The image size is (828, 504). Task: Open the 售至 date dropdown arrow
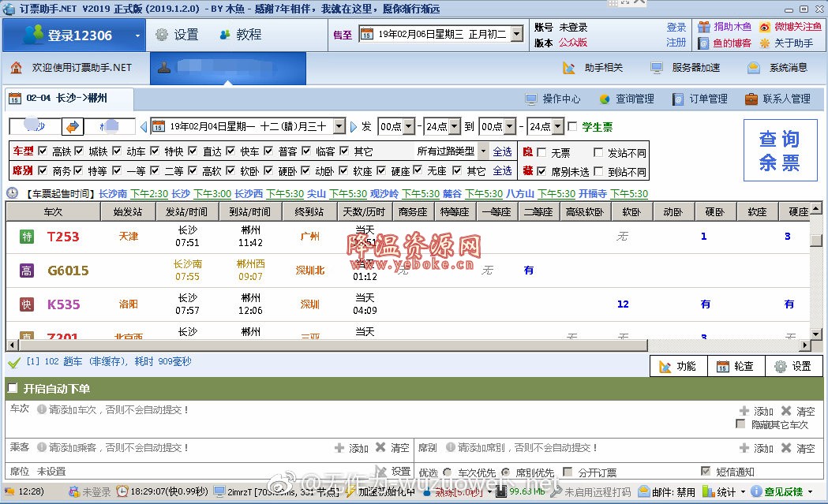(517, 34)
